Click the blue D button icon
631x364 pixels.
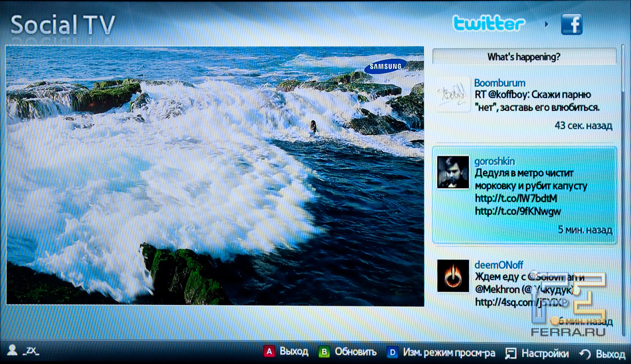click(x=392, y=352)
